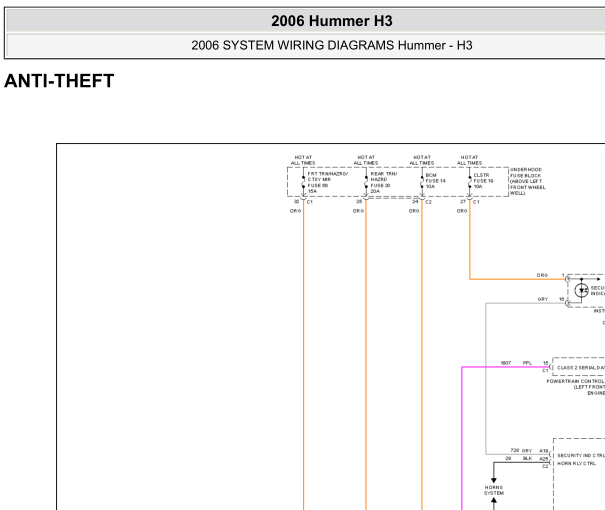Click HOT AT ALL TIMES above BCM fuse
605x510 pixels.
click(422, 160)
